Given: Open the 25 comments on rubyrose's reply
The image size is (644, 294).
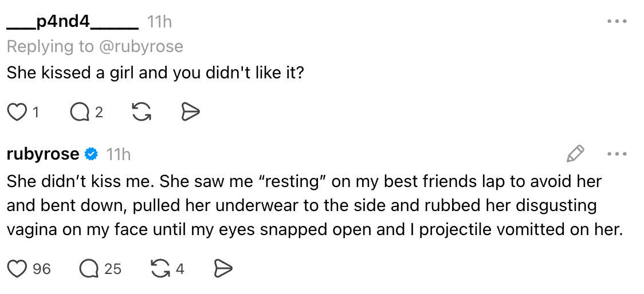Looking at the screenshot, I should click(89, 268).
